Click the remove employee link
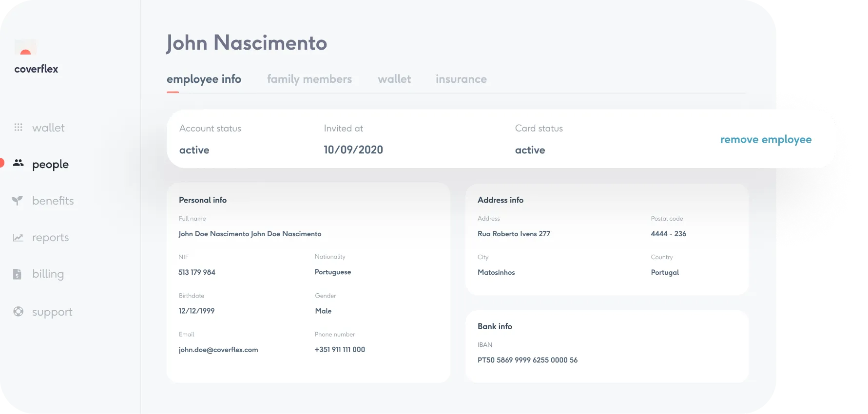The image size is (868, 414). click(766, 140)
